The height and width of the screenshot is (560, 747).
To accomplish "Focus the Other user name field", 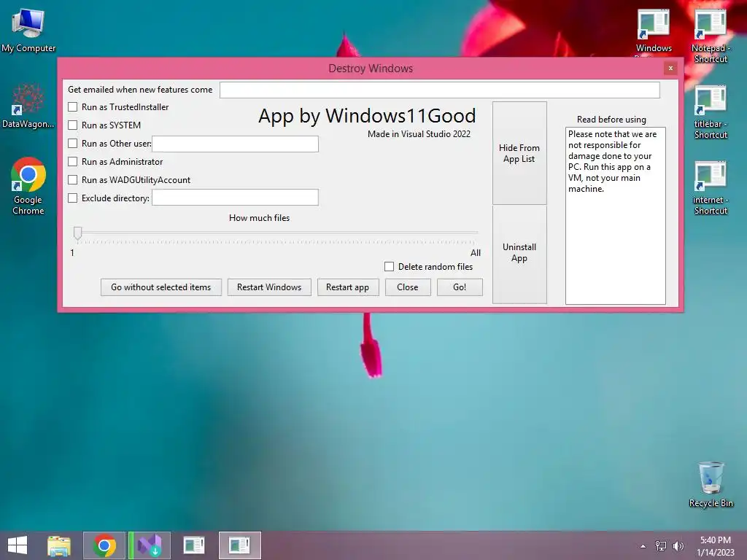I will 236,144.
